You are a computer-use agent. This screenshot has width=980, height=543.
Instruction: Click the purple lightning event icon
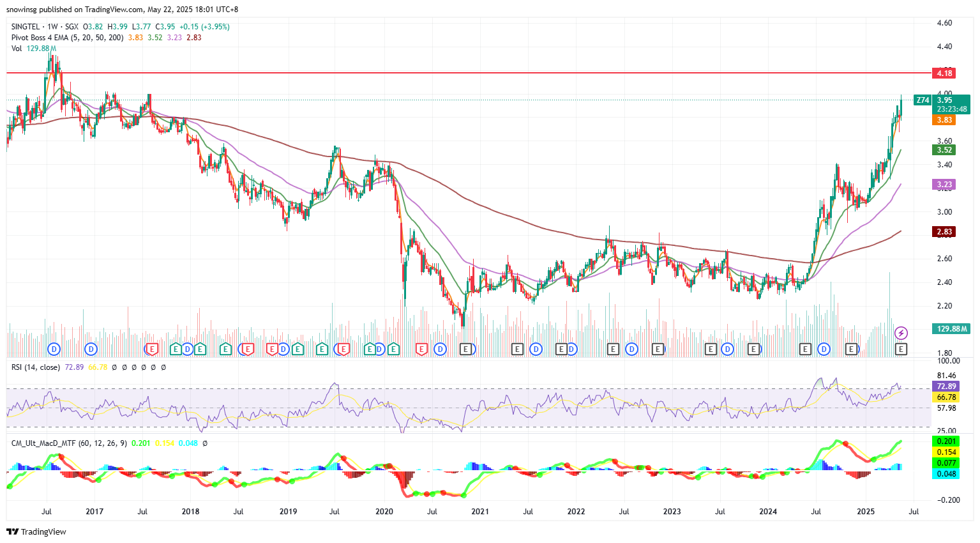click(901, 333)
